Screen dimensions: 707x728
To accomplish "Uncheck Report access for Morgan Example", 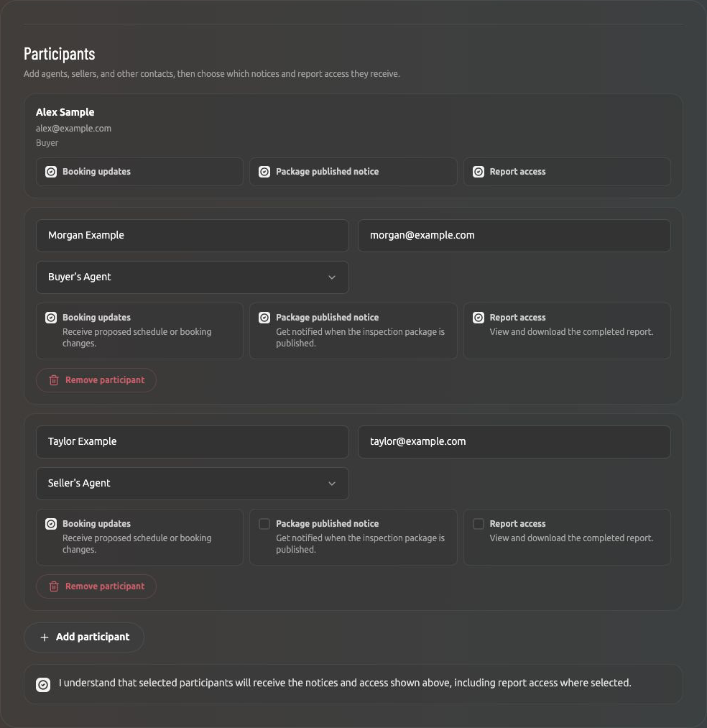I will tap(478, 318).
